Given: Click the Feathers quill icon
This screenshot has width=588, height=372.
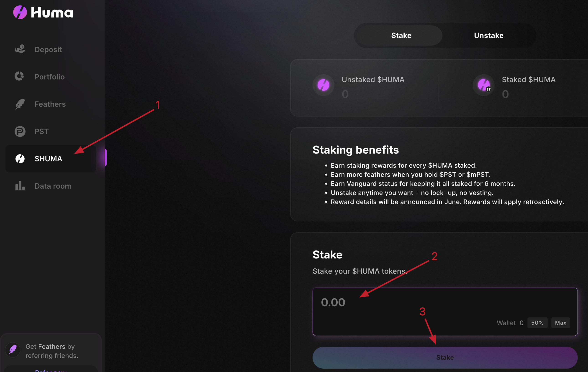Looking at the screenshot, I should pos(20,104).
